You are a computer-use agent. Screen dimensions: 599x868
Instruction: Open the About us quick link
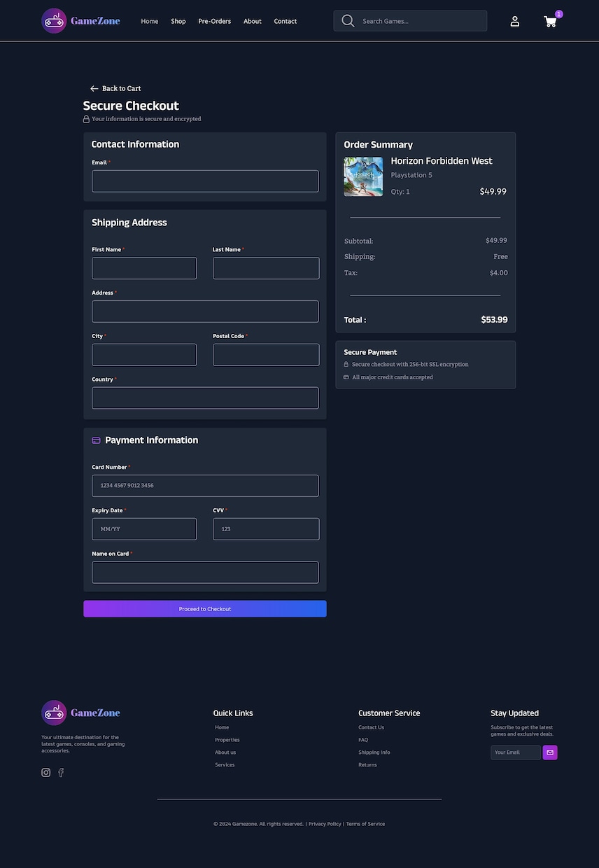point(225,752)
